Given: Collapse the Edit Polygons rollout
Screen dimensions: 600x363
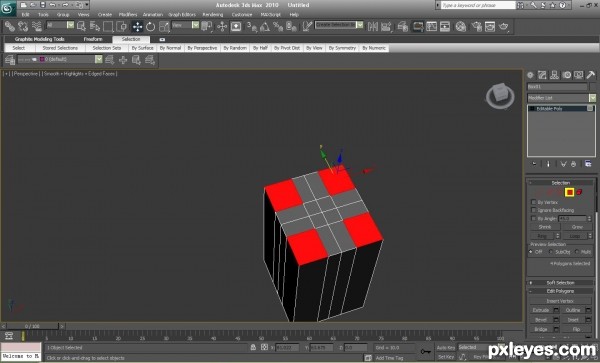Looking at the screenshot, I should pos(560,291).
